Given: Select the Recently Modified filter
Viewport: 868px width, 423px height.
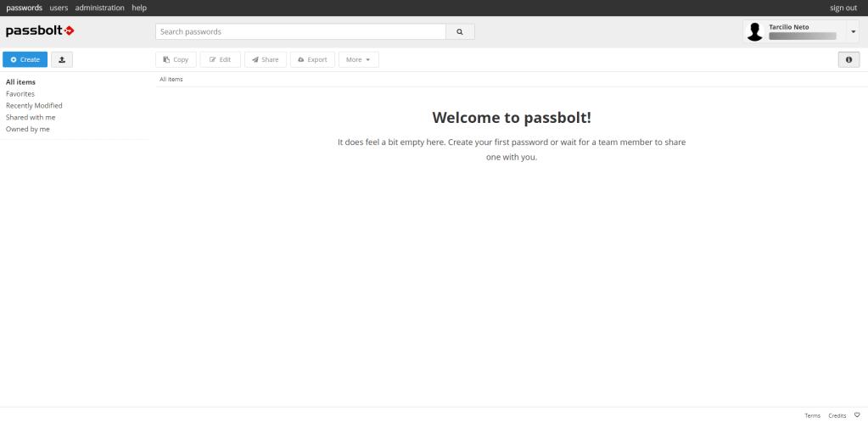Looking at the screenshot, I should (x=34, y=106).
